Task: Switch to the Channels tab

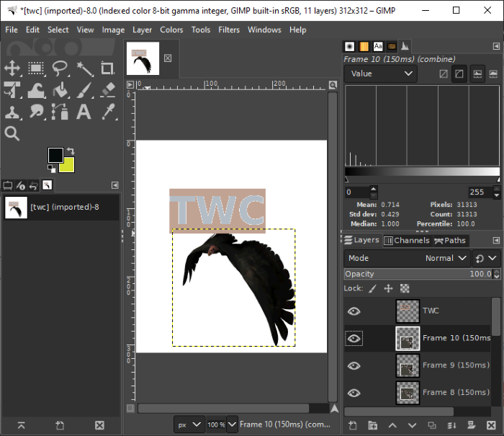Action: pos(406,240)
